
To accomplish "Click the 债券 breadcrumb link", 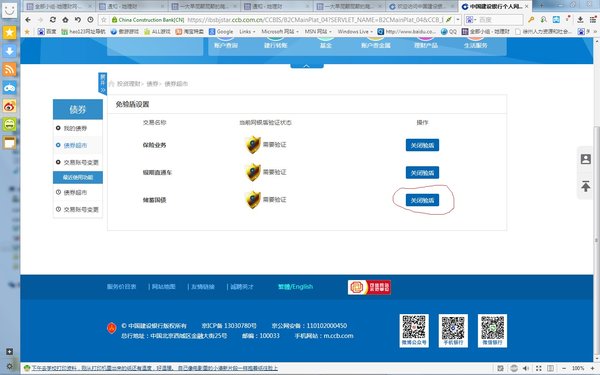I will [x=152, y=84].
